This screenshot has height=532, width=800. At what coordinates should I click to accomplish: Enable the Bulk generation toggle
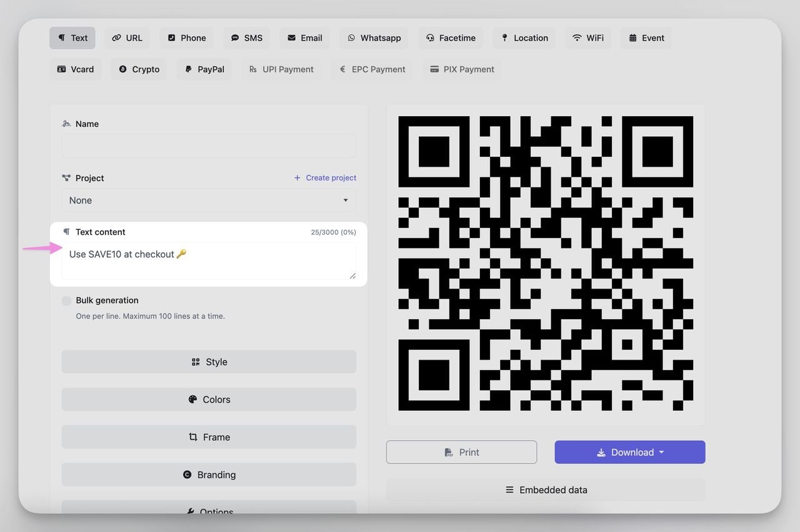point(67,301)
